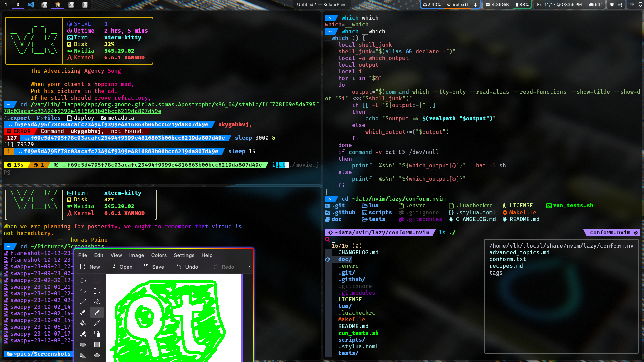644x362 pixels.
Task: Switch to workspace 3 tab
Action: coord(18,5)
